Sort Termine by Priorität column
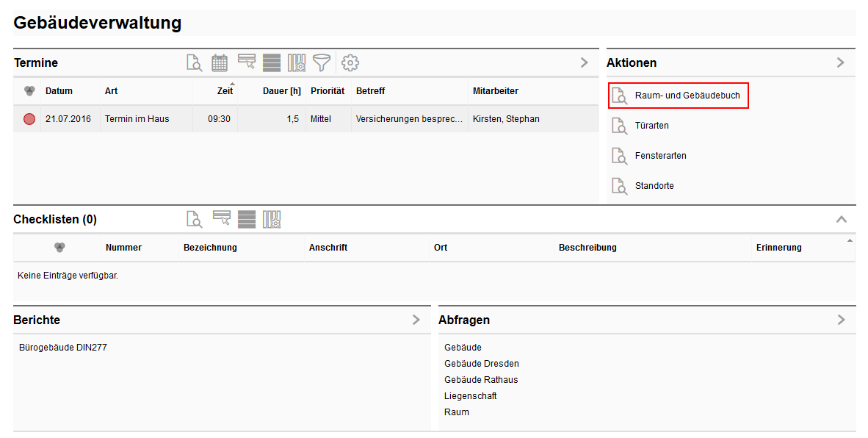 (x=328, y=91)
